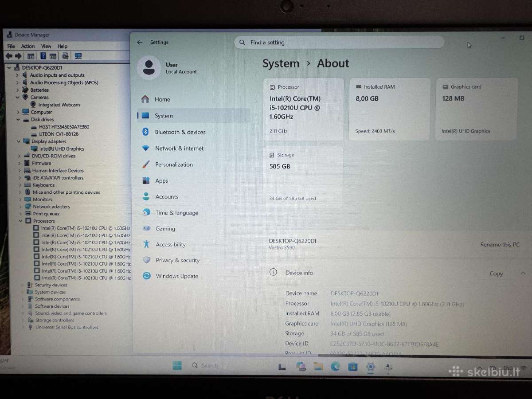532x399 pixels.
Task: Open File Explorer from the taskbar
Action: coord(318,367)
